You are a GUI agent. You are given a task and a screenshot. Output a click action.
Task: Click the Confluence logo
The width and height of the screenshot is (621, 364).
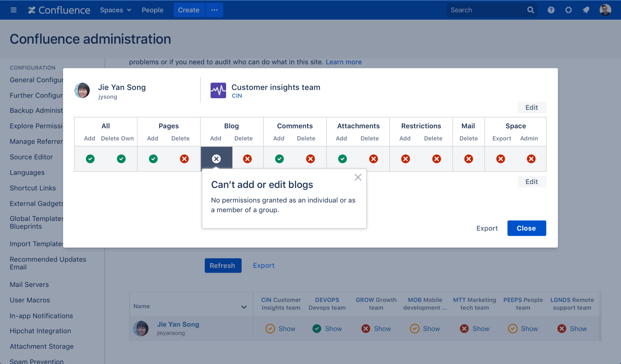coord(59,10)
